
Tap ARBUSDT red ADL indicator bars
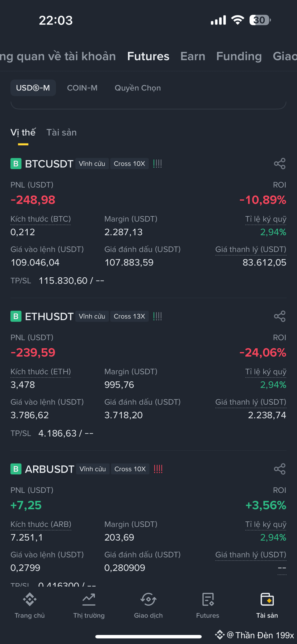coord(158,469)
